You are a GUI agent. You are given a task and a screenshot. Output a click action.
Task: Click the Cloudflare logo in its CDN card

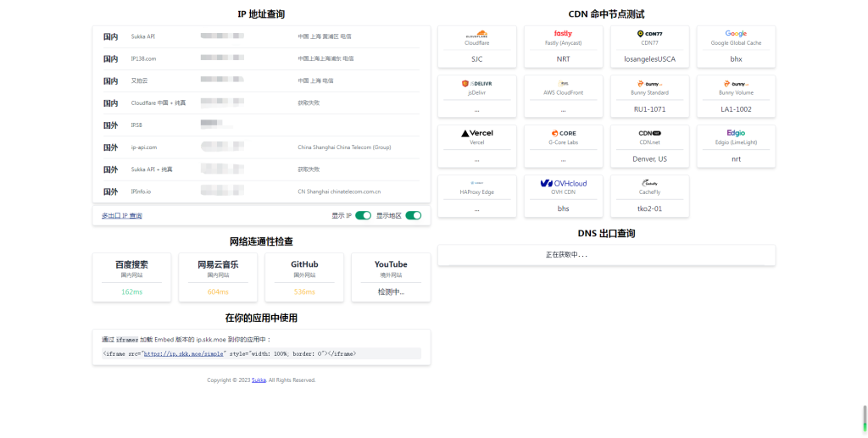(476, 34)
